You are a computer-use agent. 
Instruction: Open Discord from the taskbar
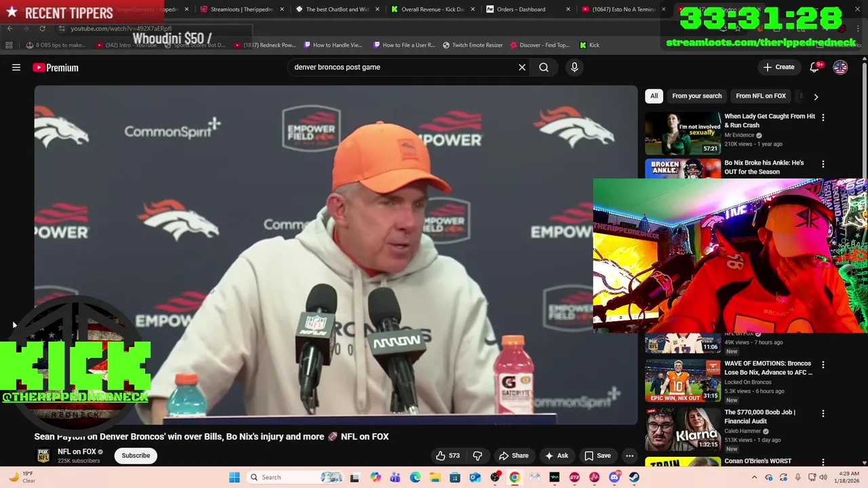pyautogui.click(x=614, y=477)
